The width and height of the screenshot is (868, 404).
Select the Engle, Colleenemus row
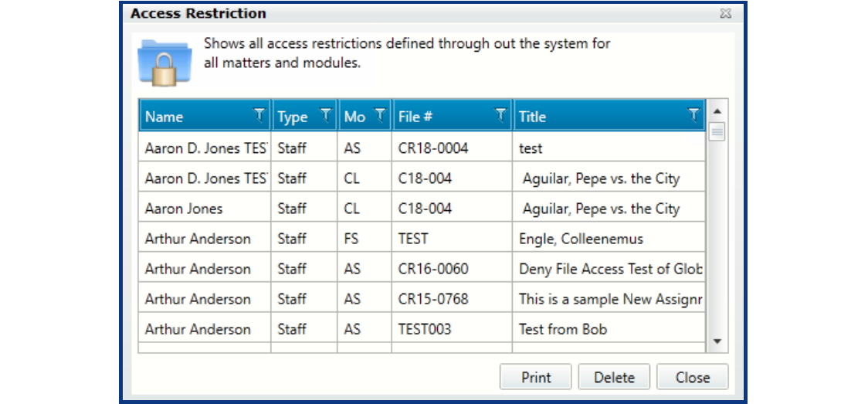click(581, 239)
